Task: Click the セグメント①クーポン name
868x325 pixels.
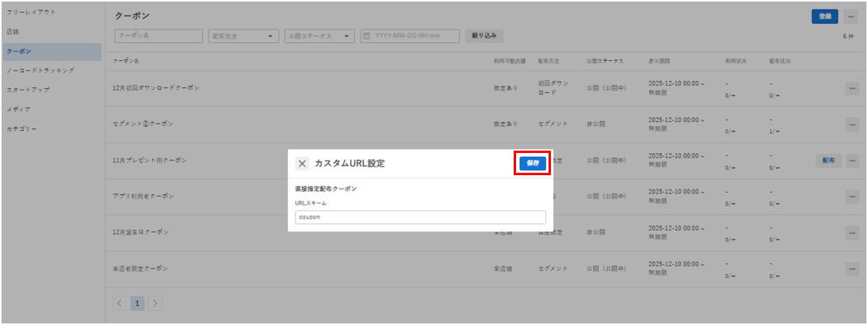Action: point(143,124)
